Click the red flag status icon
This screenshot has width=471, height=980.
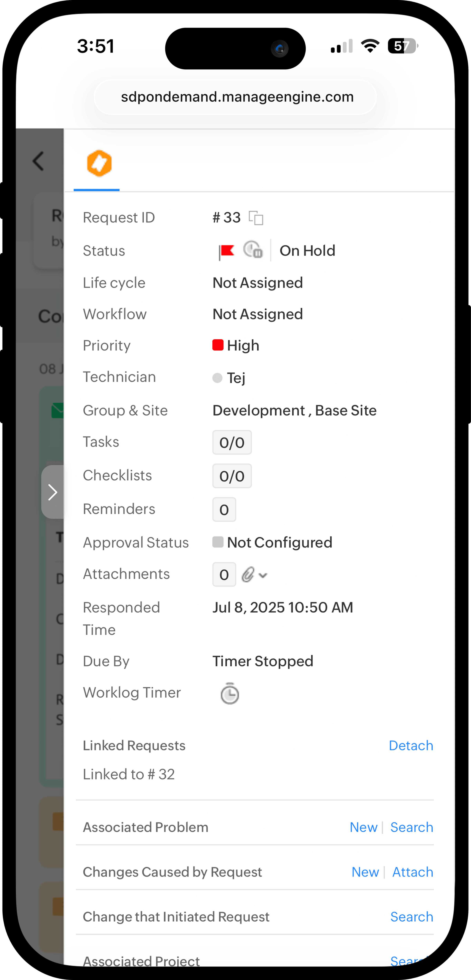(x=227, y=251)
